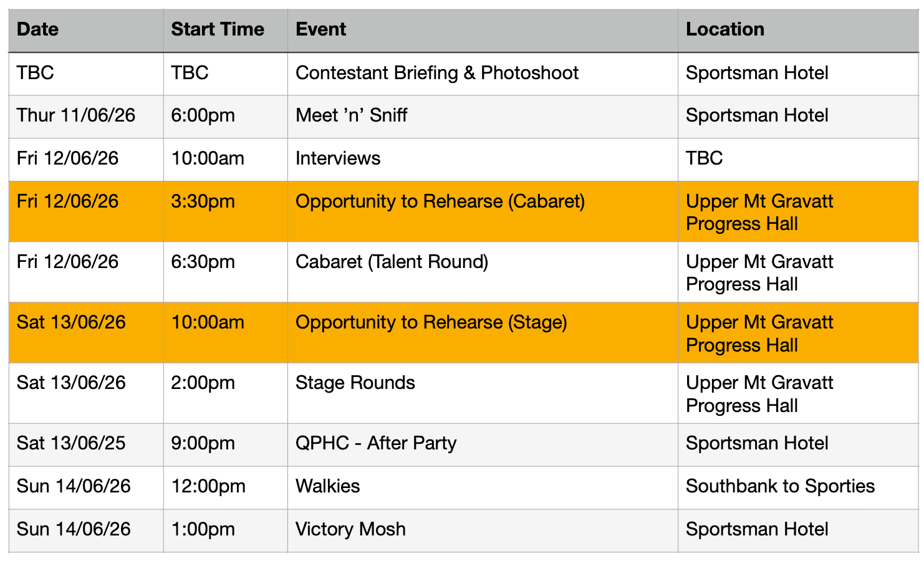924x561 pixels.
Task: Select the Start Time column header
Action: (x=225, y=30)
